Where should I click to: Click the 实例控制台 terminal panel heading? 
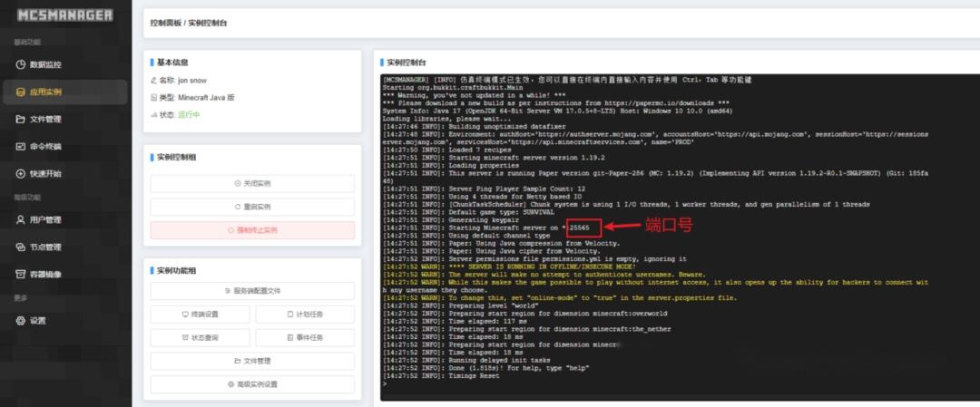pyautogui.click(x=407, y=63)
